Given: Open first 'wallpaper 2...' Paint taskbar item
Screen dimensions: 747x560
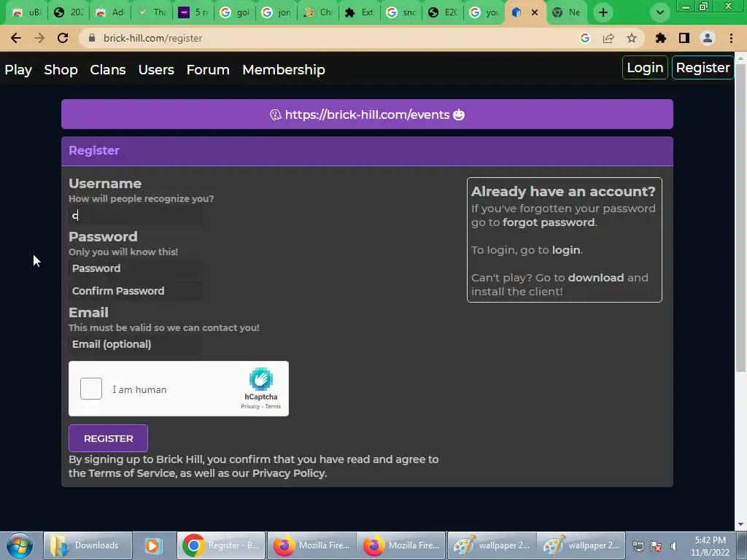Looking at the screenshot, I should [x=491, y=545].
